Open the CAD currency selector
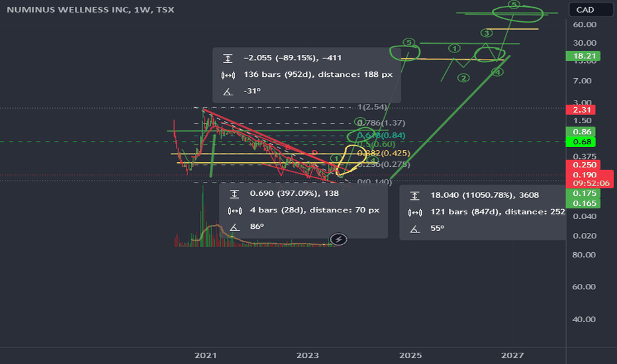Image resolution: width=617 pixels, height=364 pixels. (591, 9)
